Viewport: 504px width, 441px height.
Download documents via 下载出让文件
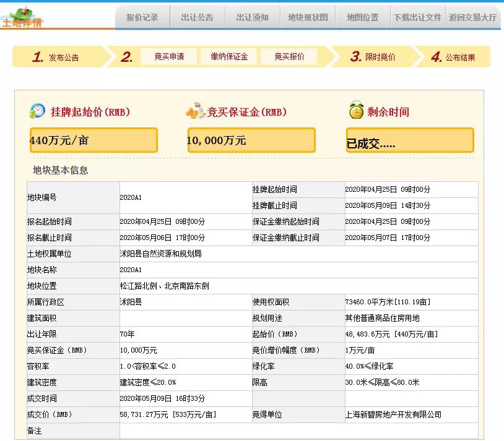(x=418, y=18)
